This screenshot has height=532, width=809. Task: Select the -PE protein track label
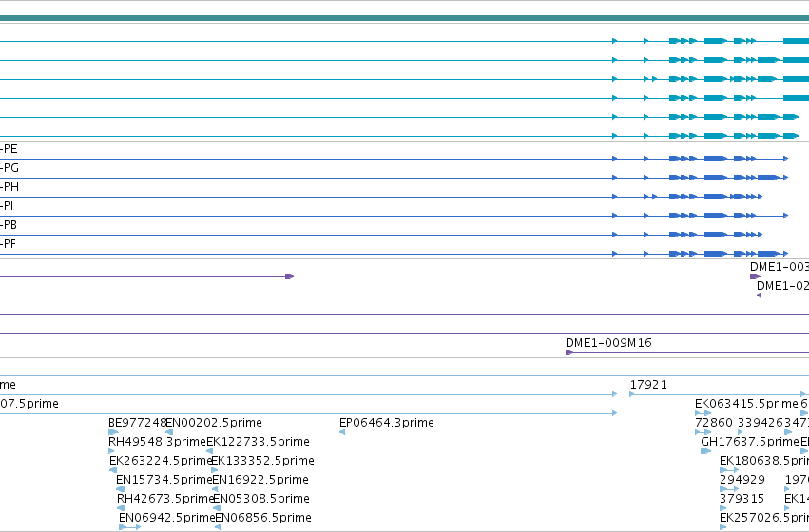[9, 149]
